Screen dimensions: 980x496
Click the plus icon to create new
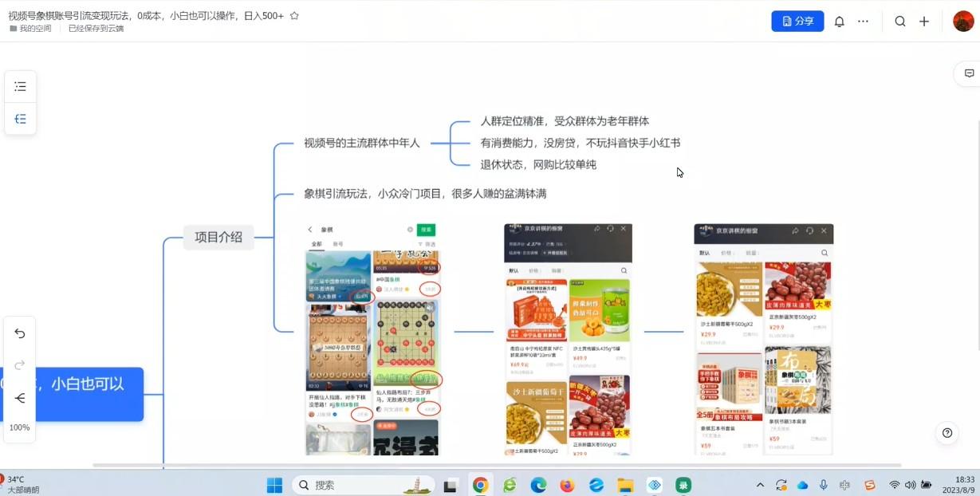pos(924,22)
